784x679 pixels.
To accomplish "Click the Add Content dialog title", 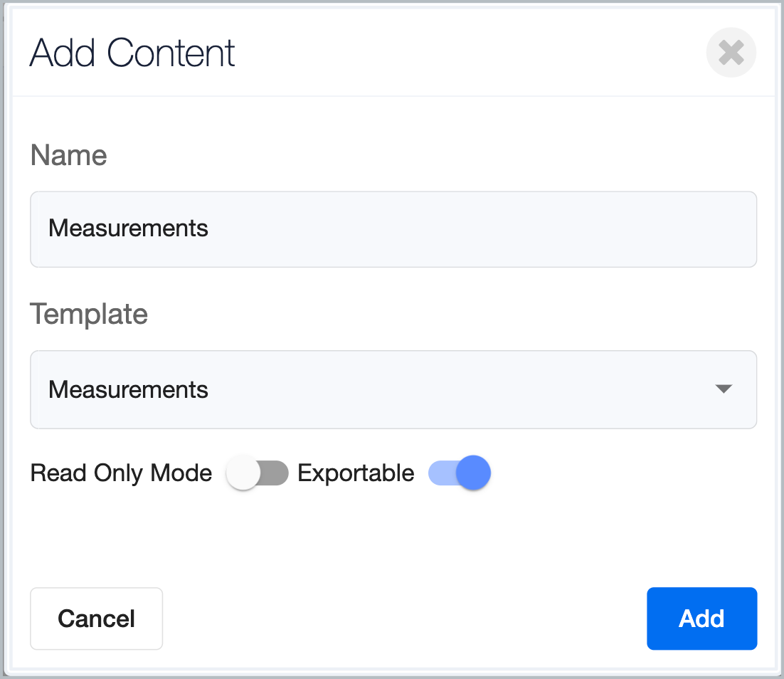I will pos(132,53).
